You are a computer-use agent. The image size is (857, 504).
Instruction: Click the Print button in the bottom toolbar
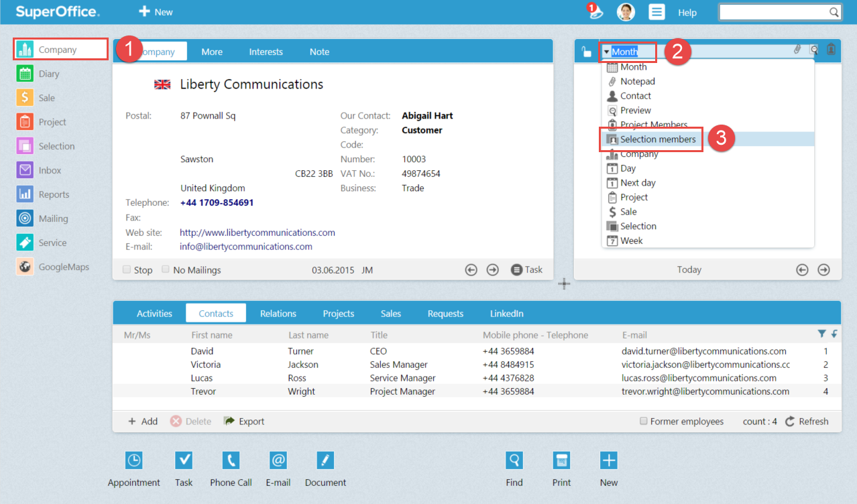pyautogui.click(x=561, y=469)
